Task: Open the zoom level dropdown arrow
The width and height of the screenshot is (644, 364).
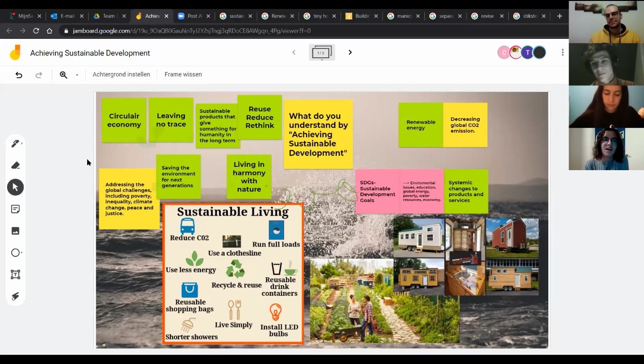Action: pos(77,75)
